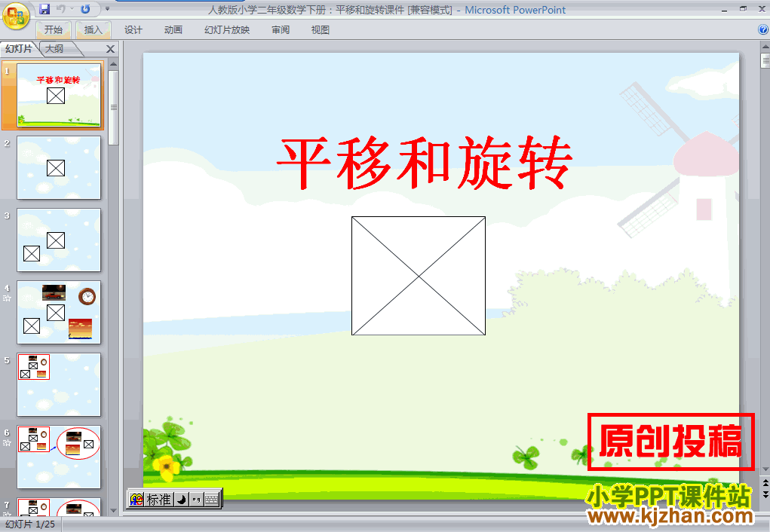Click the slide title 平移和旋转

click(425, 163)
